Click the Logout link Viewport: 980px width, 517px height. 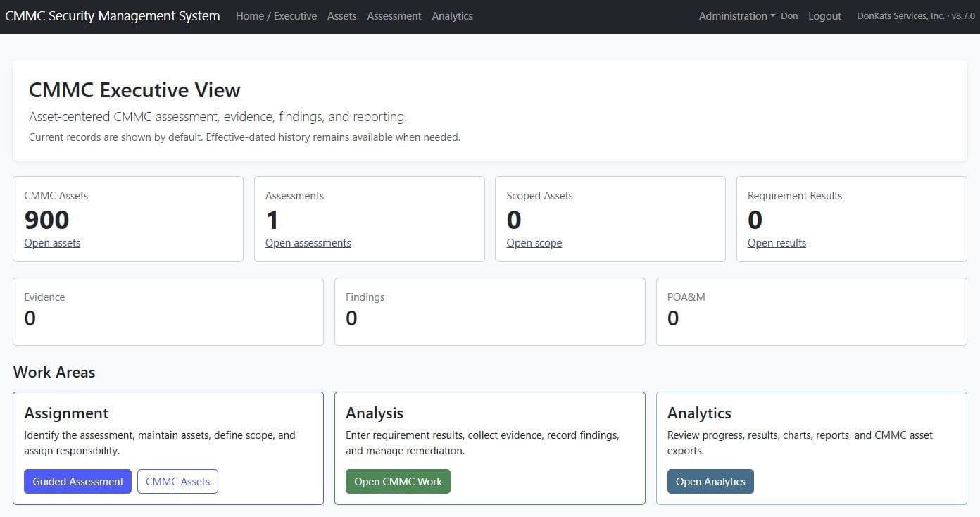tap(824, 15)
